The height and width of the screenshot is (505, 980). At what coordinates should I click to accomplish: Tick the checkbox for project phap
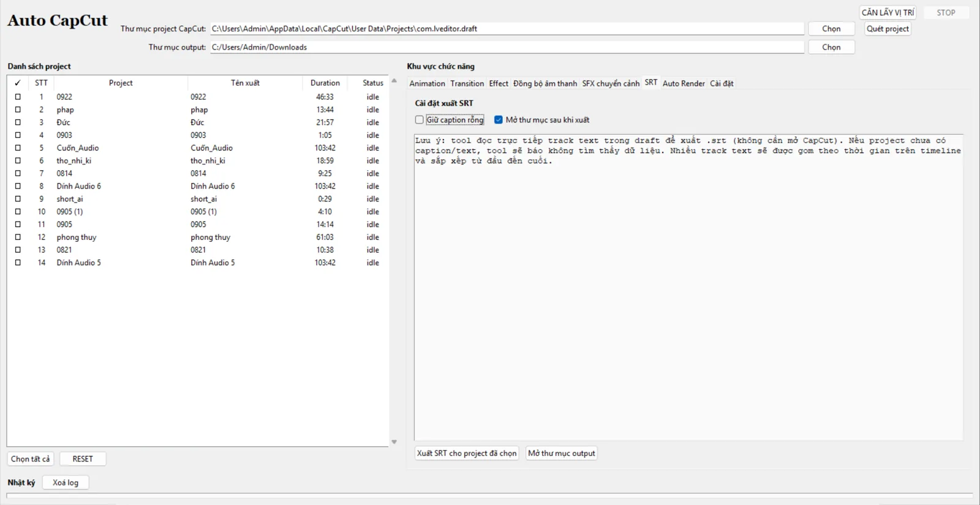18,110
